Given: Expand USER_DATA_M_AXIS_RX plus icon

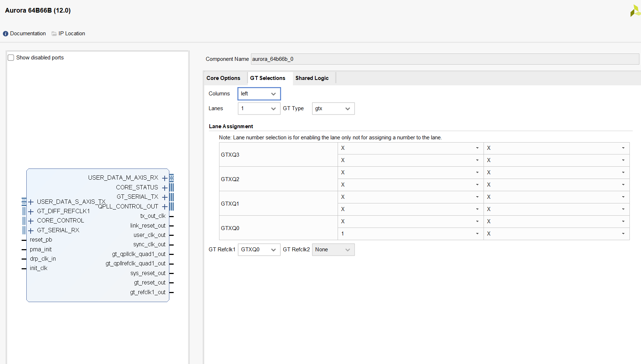Looking at the screenshot, I should pyautogui.click(x=165, y=178).
